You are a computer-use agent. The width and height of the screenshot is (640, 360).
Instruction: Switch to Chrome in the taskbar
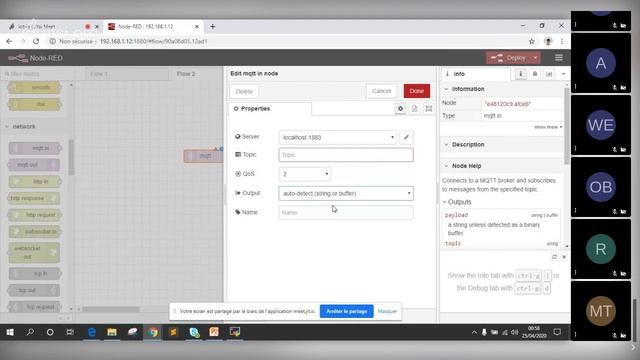pos(153,332)
